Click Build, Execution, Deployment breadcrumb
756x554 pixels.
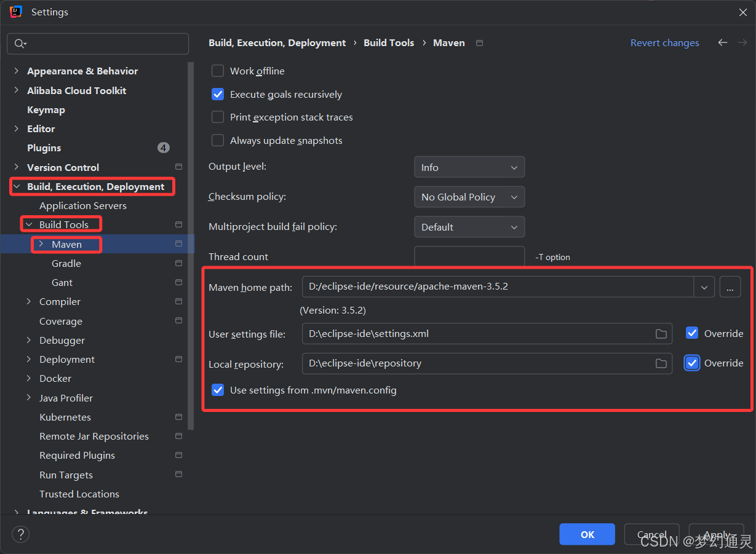[277, 43]
